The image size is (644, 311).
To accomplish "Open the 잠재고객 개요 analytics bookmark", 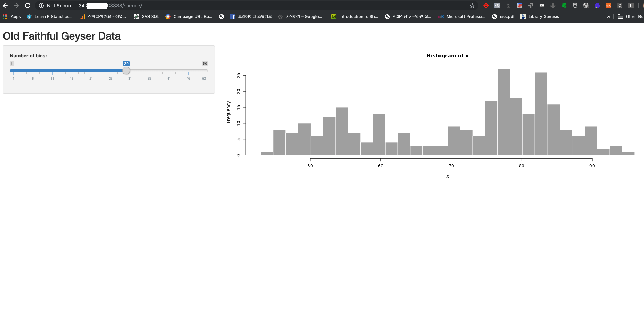I will click(103, 17).
